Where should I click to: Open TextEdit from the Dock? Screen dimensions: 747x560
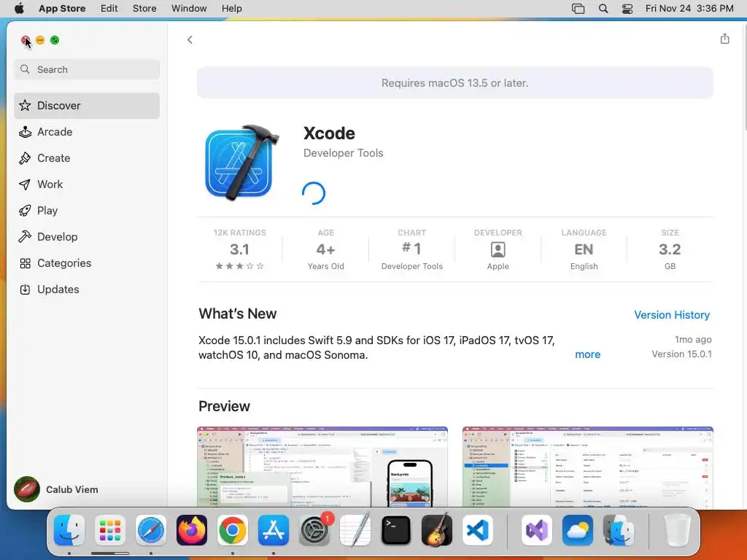click(355, 529)
